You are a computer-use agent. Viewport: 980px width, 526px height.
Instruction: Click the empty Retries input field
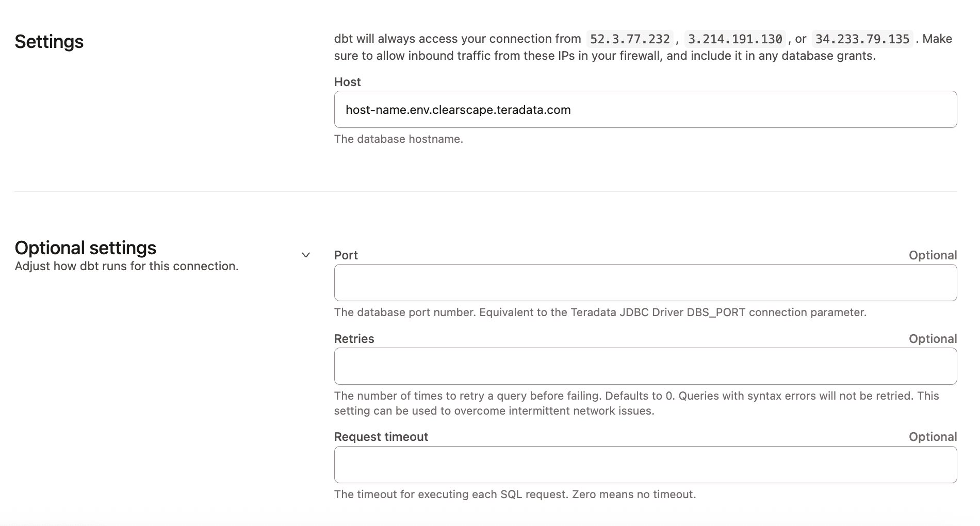[645, 366]
